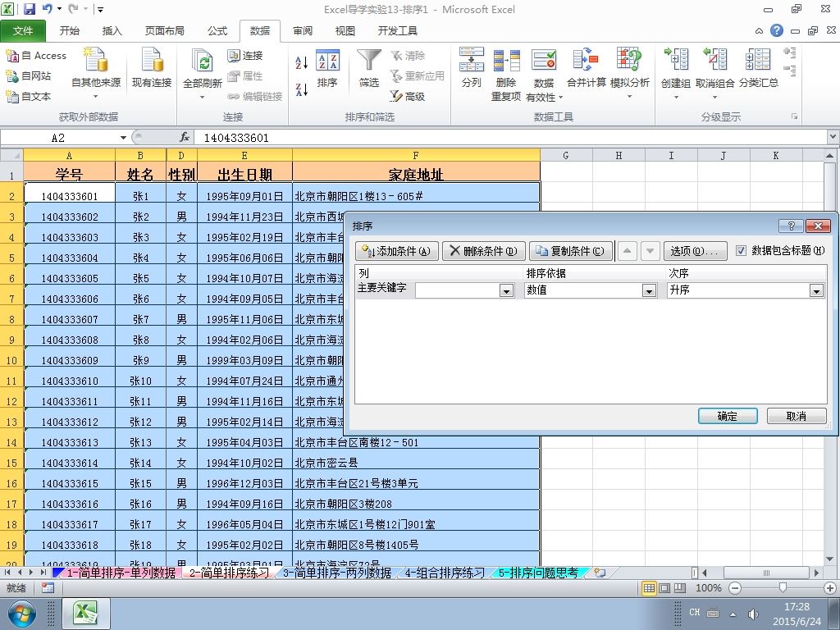Click the Save icon in quick access toolbar
The height and width of the screenshot is (630, 840).
coord(29,8)
